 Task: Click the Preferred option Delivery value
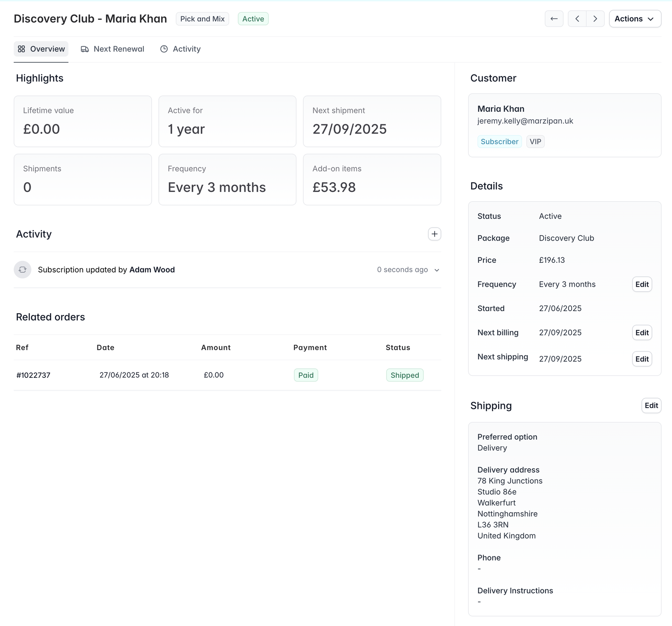tap(492, 448)
